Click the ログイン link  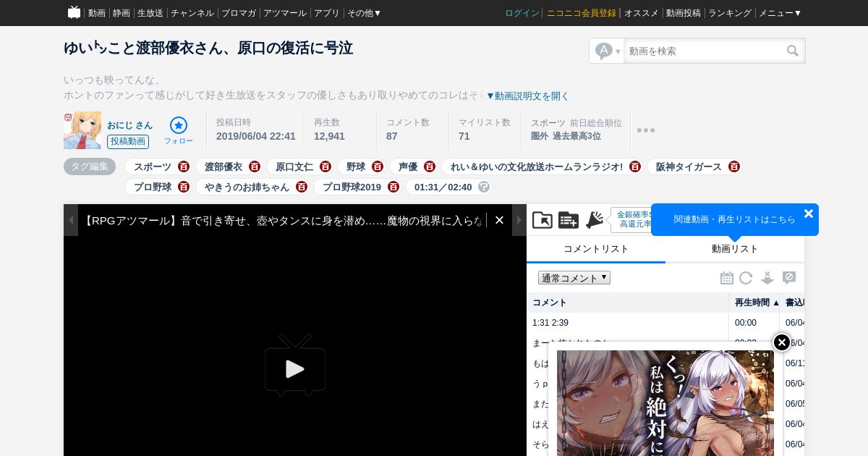click(522, 13)
